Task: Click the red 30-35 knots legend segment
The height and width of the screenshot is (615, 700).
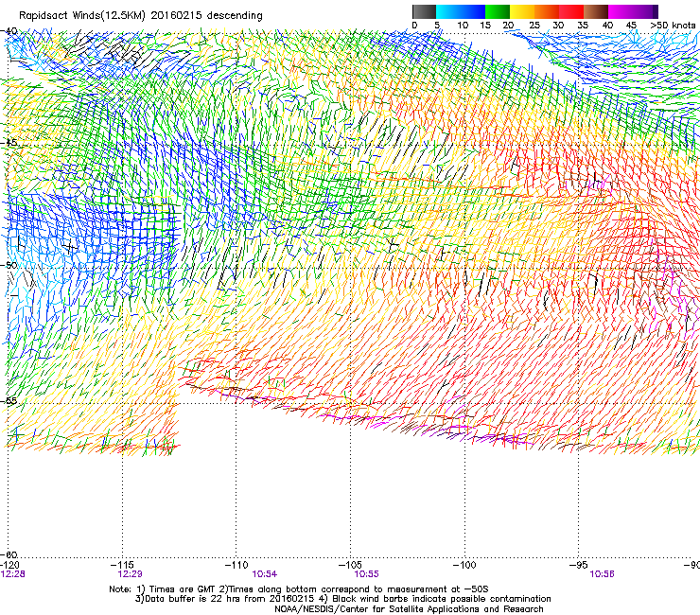Action: click(x=571, y=11)
